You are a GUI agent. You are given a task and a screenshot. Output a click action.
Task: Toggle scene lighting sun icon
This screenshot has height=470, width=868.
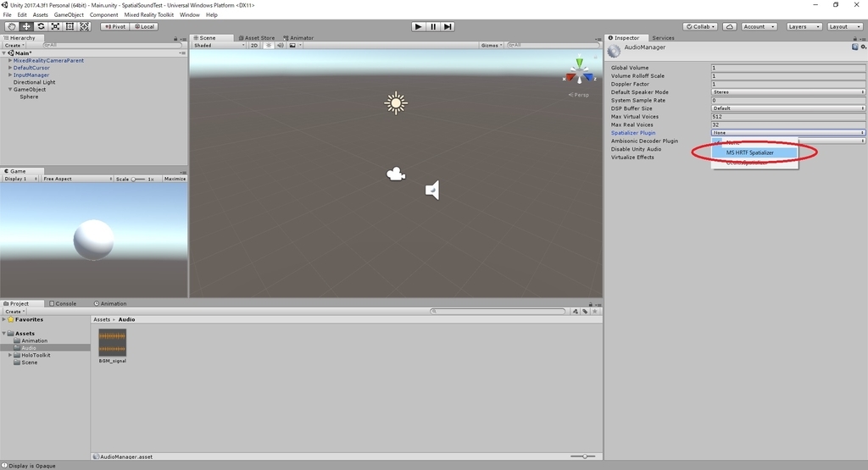[269, 46]
